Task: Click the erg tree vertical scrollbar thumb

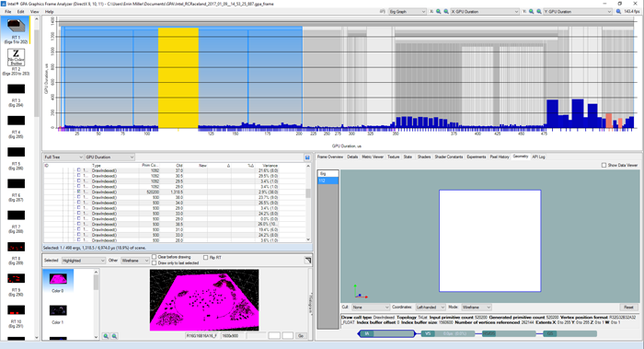Action: [308, 192]
